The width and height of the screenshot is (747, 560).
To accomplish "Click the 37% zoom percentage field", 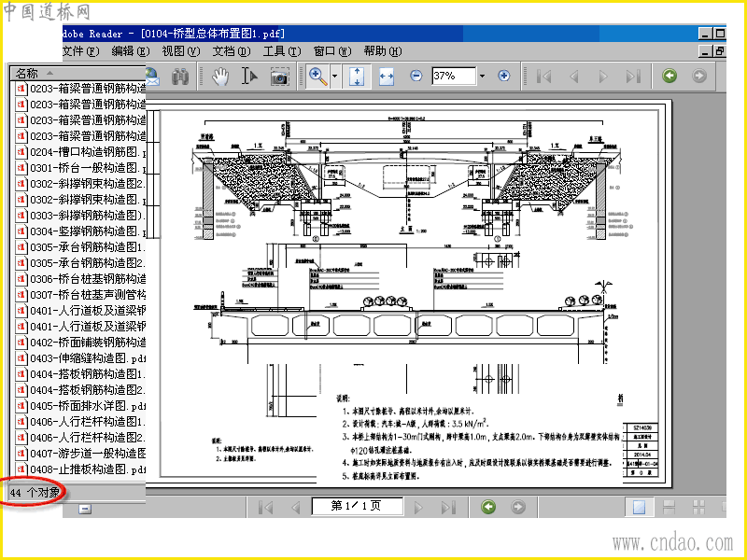I will pyautogui.click(x=454, y=76).
